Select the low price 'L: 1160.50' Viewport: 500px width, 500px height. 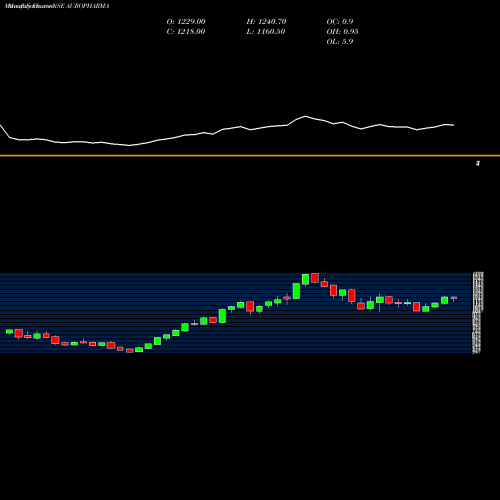click(x=266, y=32)
